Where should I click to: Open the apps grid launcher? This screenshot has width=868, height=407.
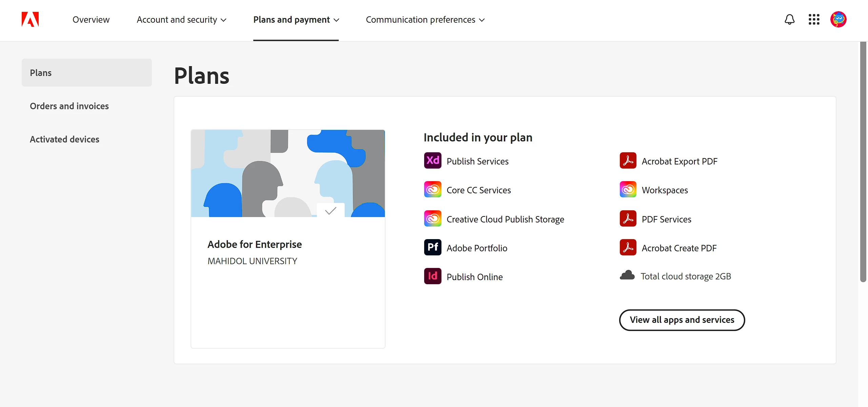[x=814, y=19]
